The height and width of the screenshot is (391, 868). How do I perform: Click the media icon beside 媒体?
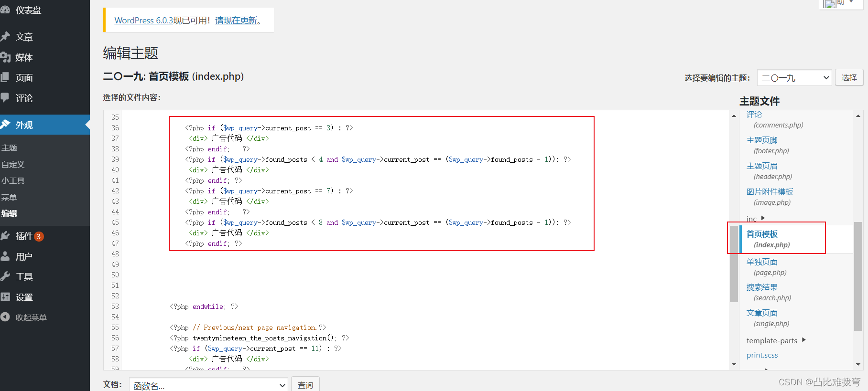pyautogui.click(x=5, y=57)
